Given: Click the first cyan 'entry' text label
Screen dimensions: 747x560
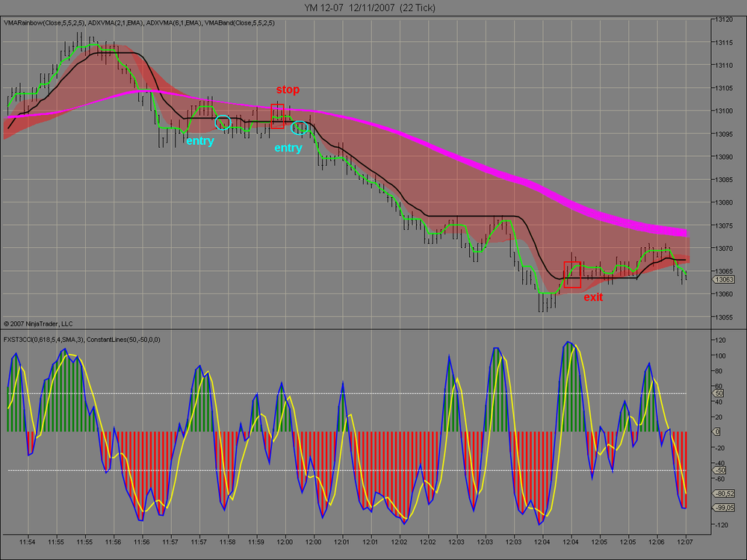Looking at the screenshot, I should click(200, 141).
